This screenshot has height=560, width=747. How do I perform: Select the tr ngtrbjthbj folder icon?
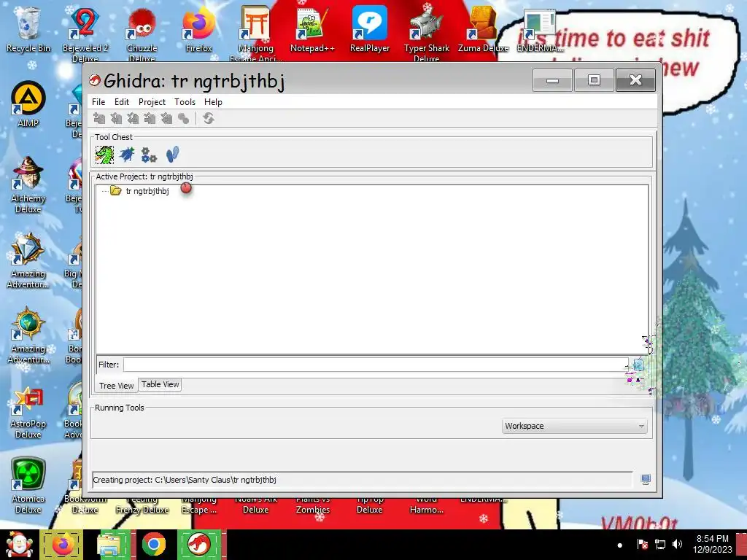pyautogui.click(x=116, y=191)
